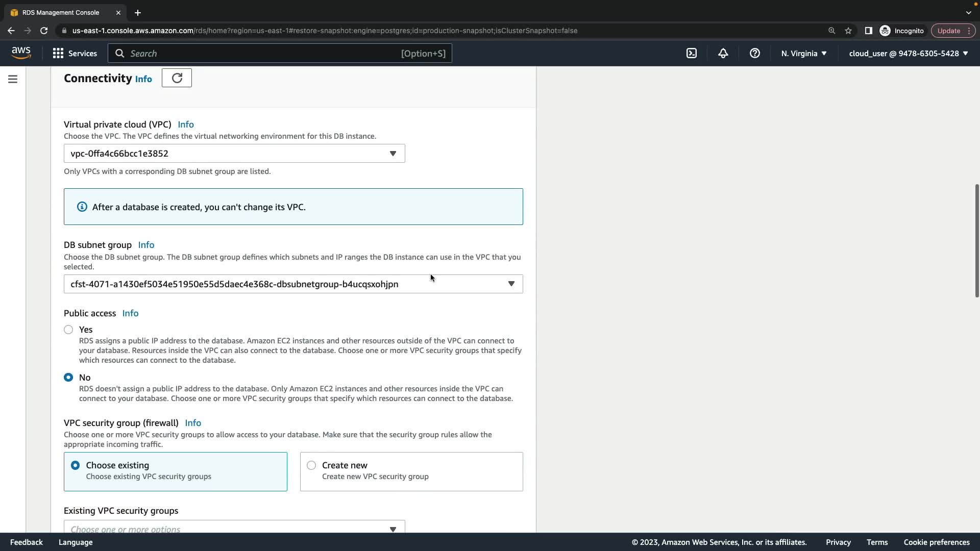Click the Info link beside DB subnet group
980x551 pixels.
[146, 245]
